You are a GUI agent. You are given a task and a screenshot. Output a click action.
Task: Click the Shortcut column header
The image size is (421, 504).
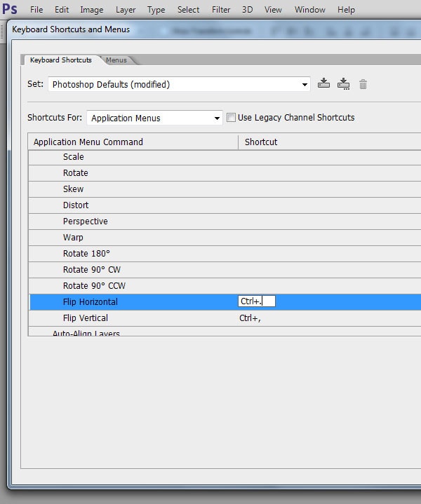click(329, 142)
